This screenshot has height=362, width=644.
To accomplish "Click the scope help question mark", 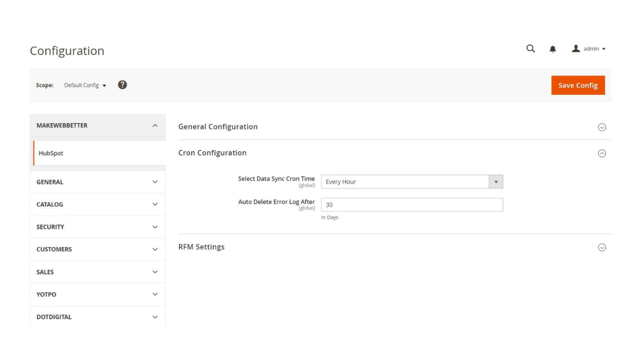I will coord(122,85).
